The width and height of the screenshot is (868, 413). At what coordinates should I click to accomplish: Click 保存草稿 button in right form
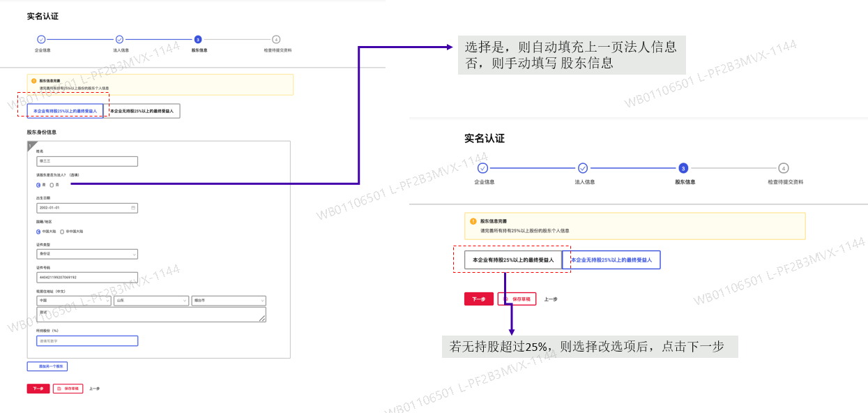click(517, 299)
